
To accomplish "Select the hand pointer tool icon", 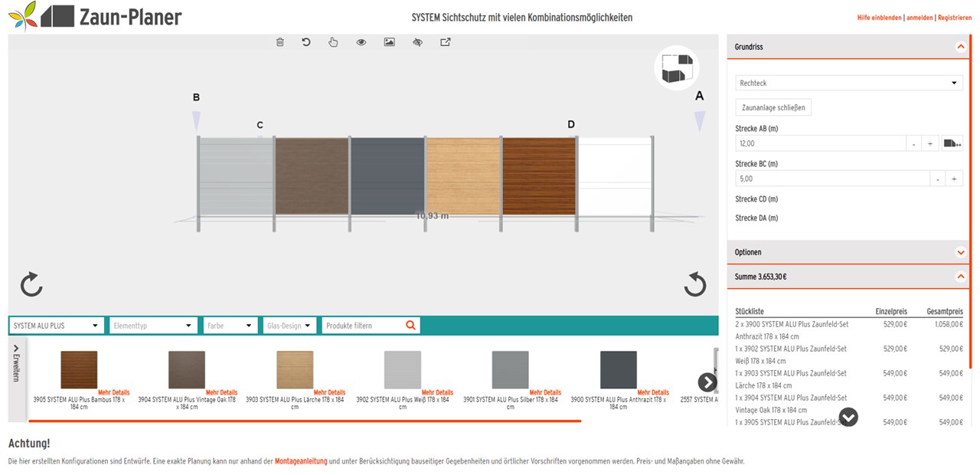I will (333, 42).
